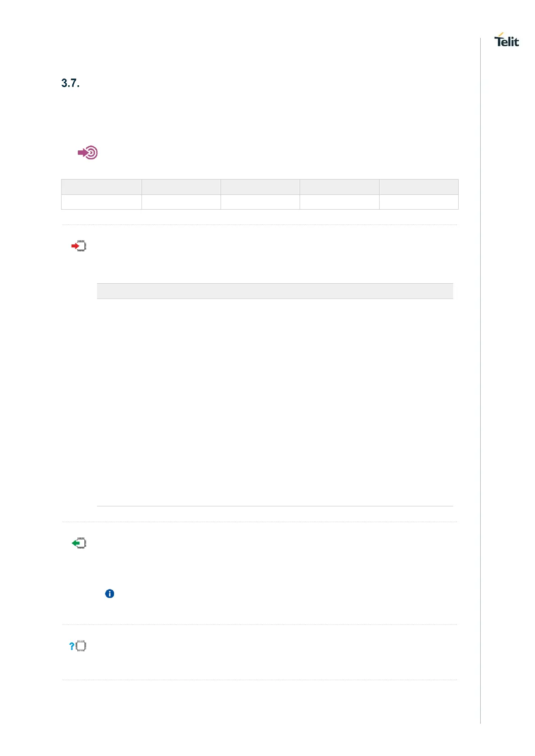Select the second white cell in the table's data row
This screenshot has width=535, height=756.
(181, 202)
